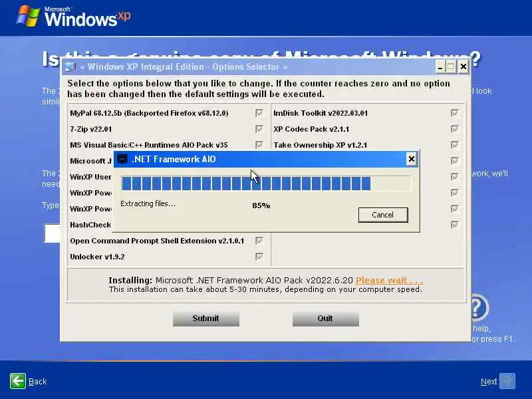Toggle ImDisk Toolkit v2022.03.01 checkbox
Image resolution: width=532 pixels, height=399 pixels.
455,113
